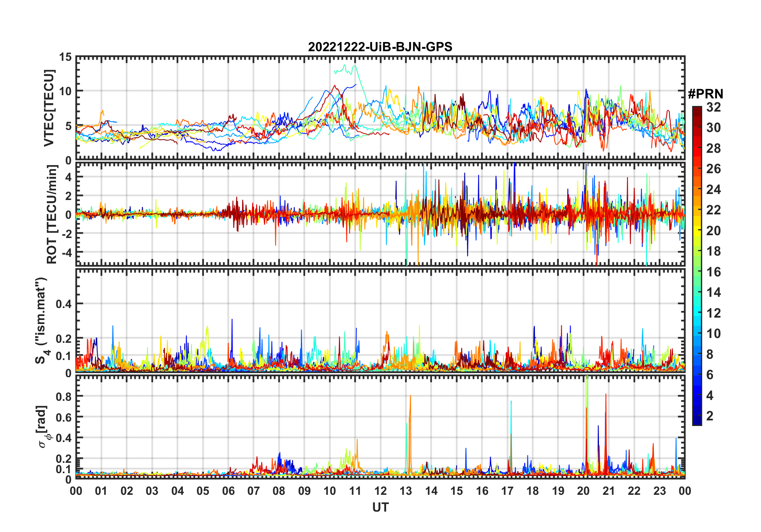The width and height of the screenshot is (761, 532).
Task: Click the 0.4 tick on S4 axis
Action: [x=64, y=304]
